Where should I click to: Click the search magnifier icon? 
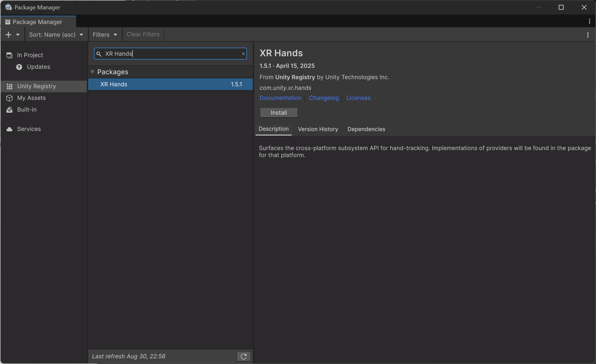[99, 54]
